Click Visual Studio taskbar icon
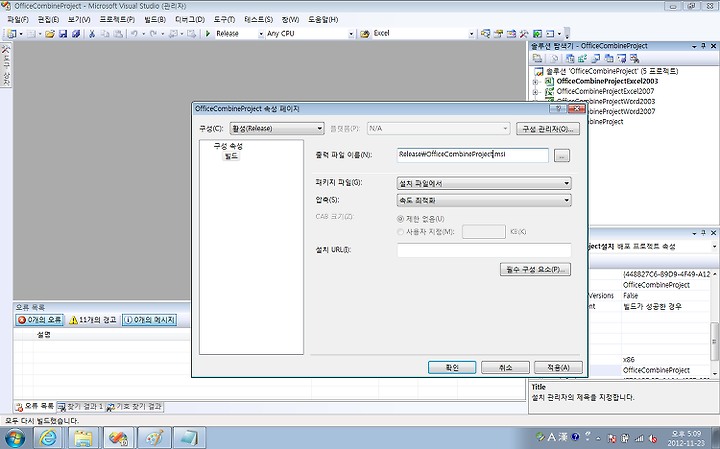Screen dimensions: 720x449 [118, 438]
